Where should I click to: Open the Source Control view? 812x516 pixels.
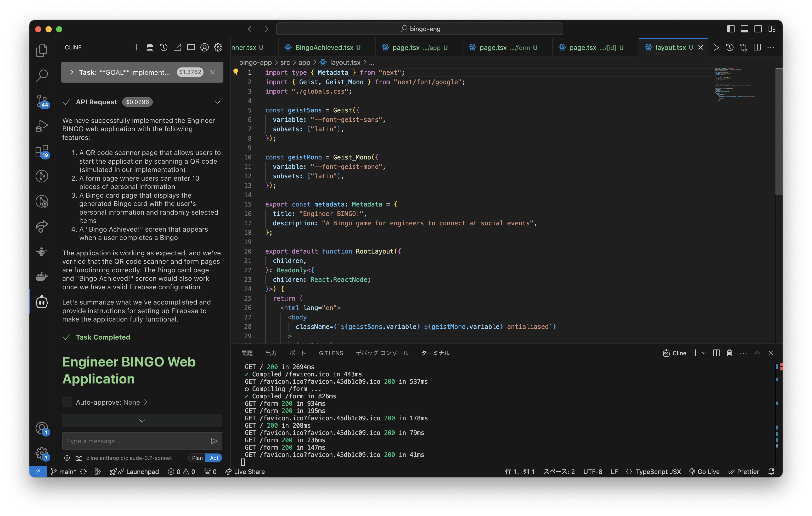pyautogui.click(x=42, y=100)
